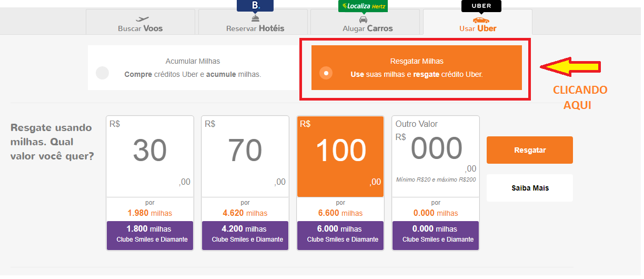Screen dimensions: 644x279
Task: Choose the R$ 70 redemption card
Action: click(245, 156)
